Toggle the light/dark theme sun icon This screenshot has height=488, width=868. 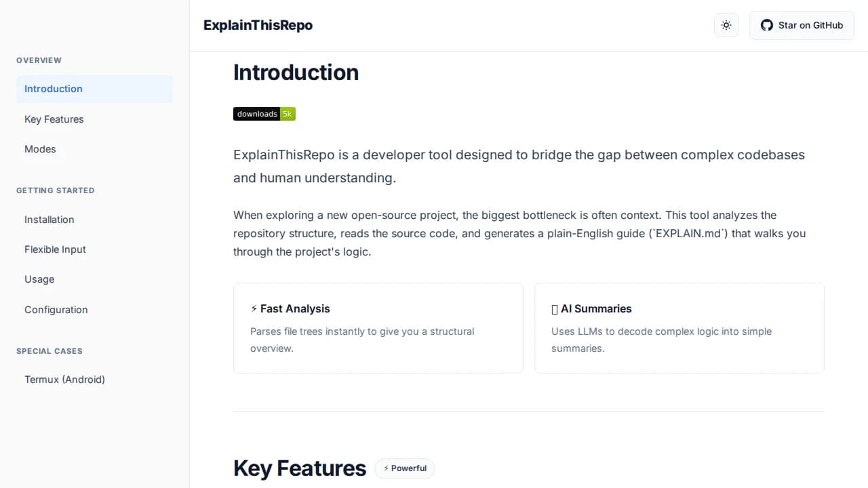[726, 25]
